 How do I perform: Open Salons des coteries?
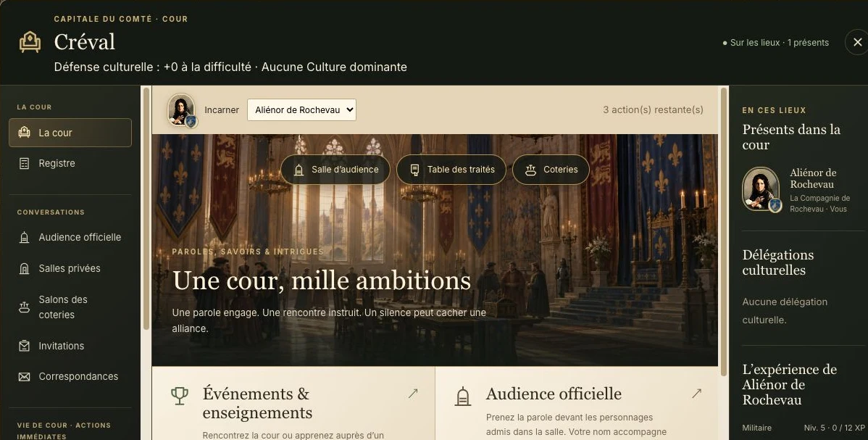tap(70, 307)
